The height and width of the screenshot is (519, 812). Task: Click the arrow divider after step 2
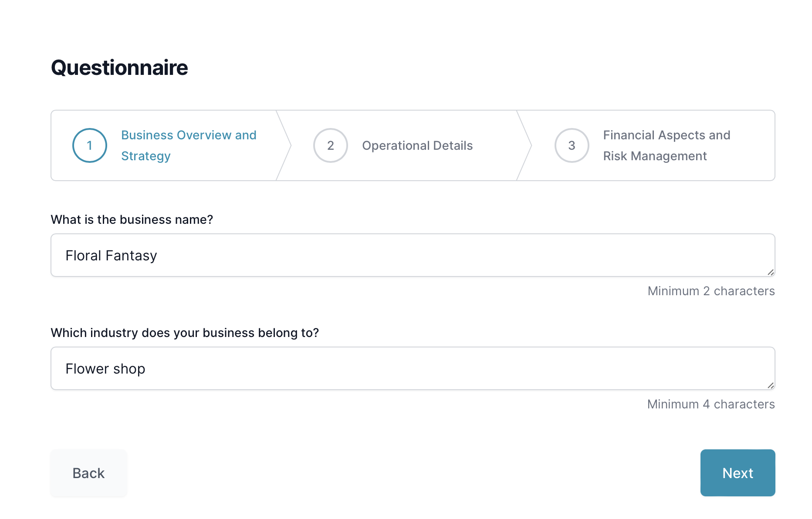tap(524, 145)
